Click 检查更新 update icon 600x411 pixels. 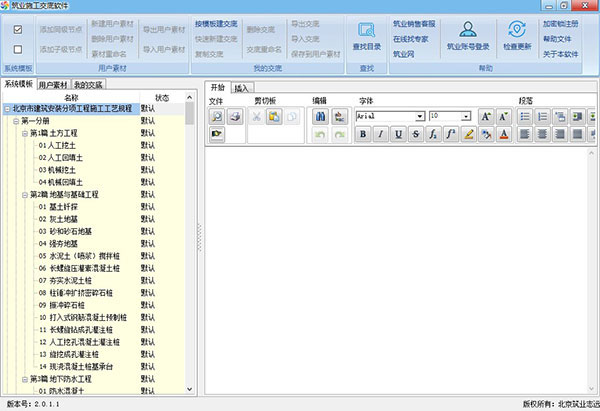coord(517,36)
